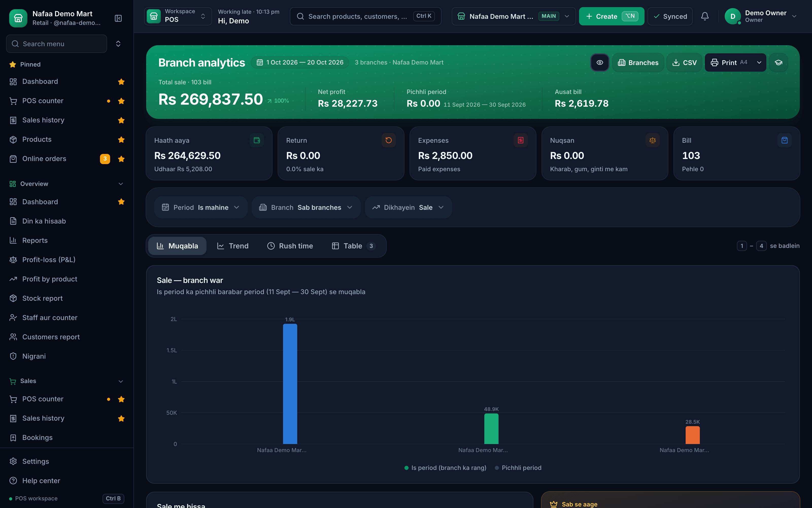Open the Period Is mahine dropdown

pos(201,207)
